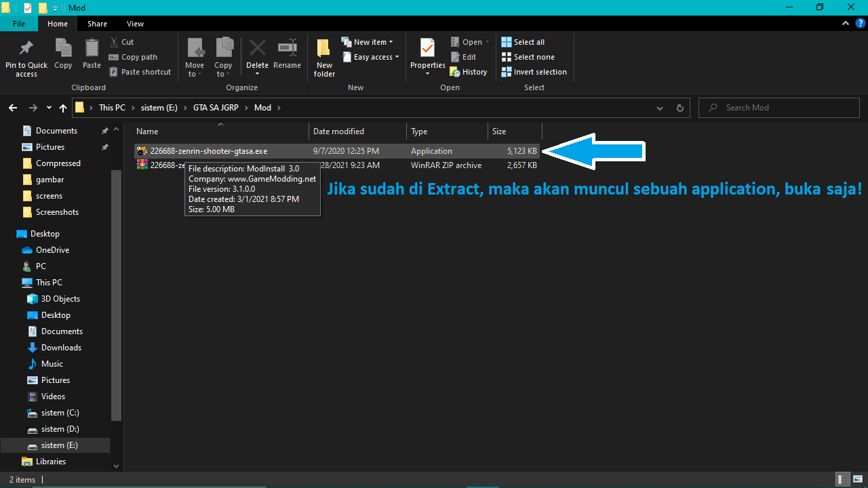Screen dimensions: 868x488
Task: Refresh the current folder
Action: pos(680,108)
